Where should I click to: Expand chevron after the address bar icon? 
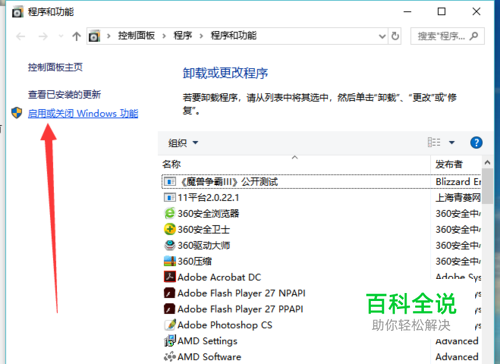[x=109, y=36]
